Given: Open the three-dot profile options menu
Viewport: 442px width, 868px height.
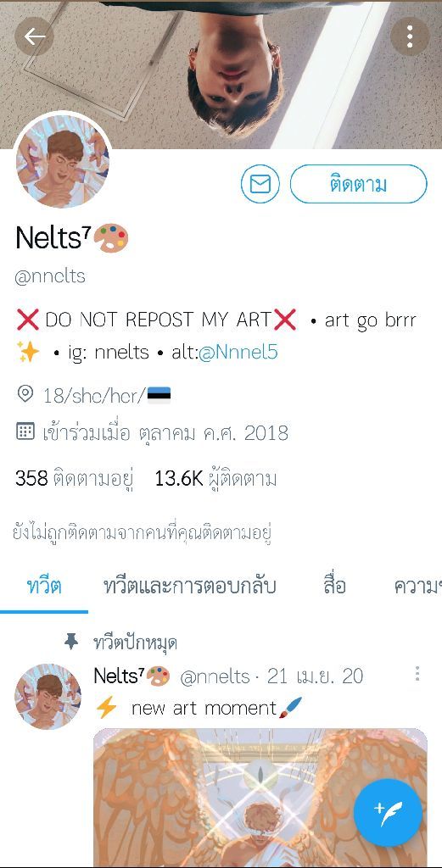Looking at the screenshot, I should (410, 37).
